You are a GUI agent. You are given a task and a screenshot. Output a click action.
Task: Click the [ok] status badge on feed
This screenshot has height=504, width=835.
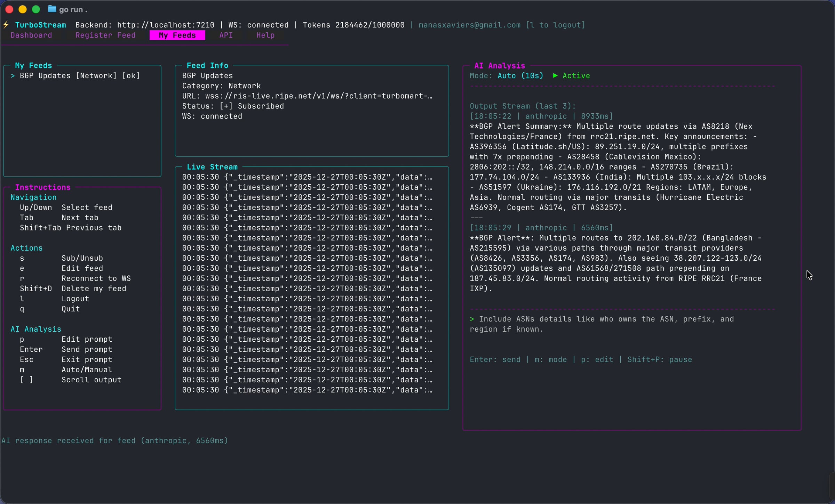tap(131, 76)
